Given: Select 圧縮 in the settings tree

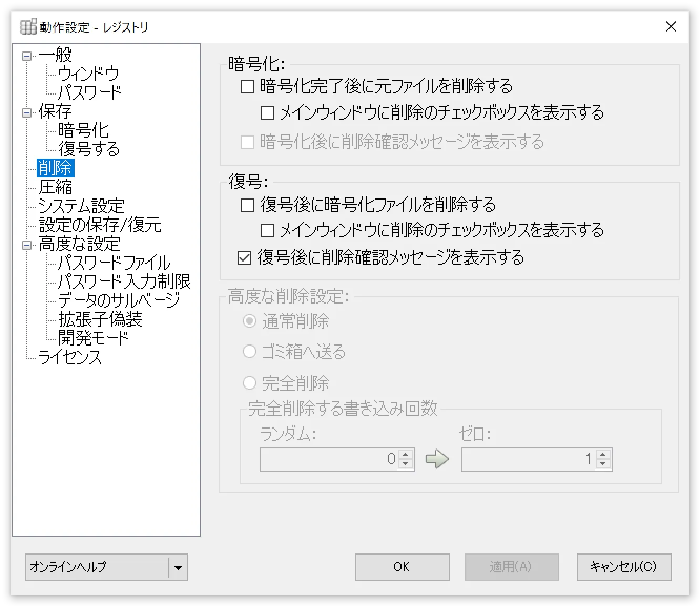Looking at the screenshot, I should 56,187.
